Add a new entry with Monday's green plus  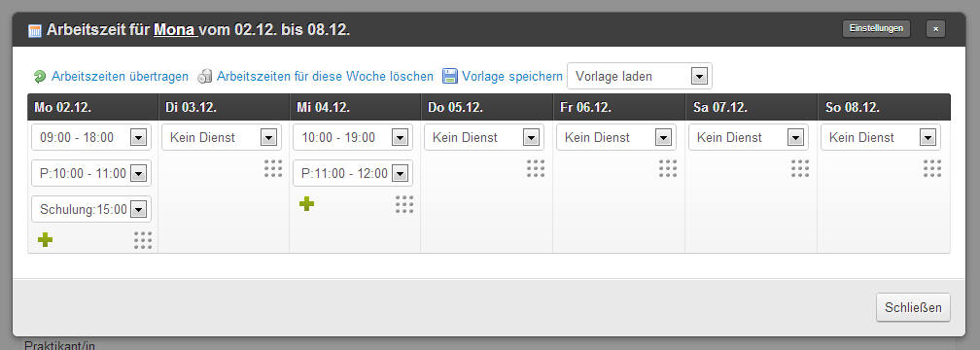coord(45,239)
